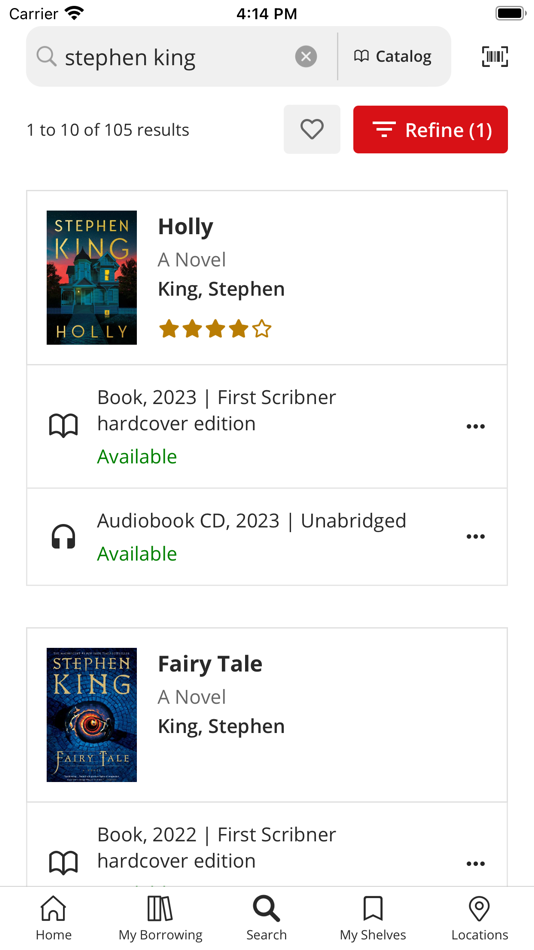Open the My Shelves bookmark tab

[373, 918]
